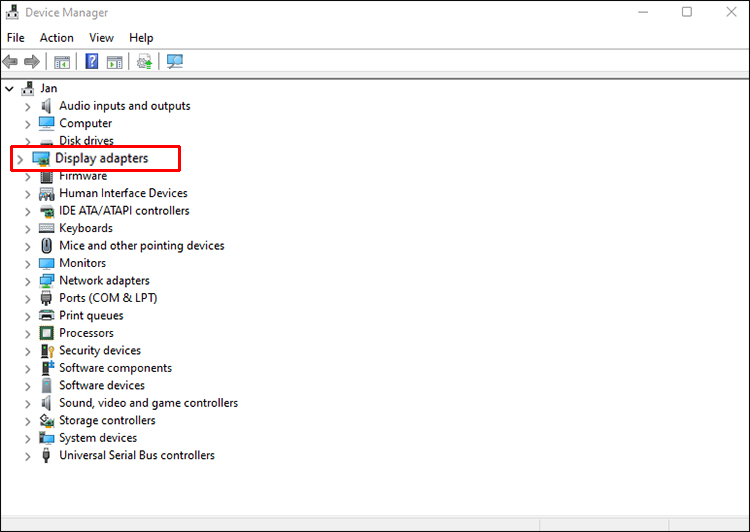Click the Universal Serial Bus controllers icon
This screenshot has width=750, height=532.
(x=46, y=455)
